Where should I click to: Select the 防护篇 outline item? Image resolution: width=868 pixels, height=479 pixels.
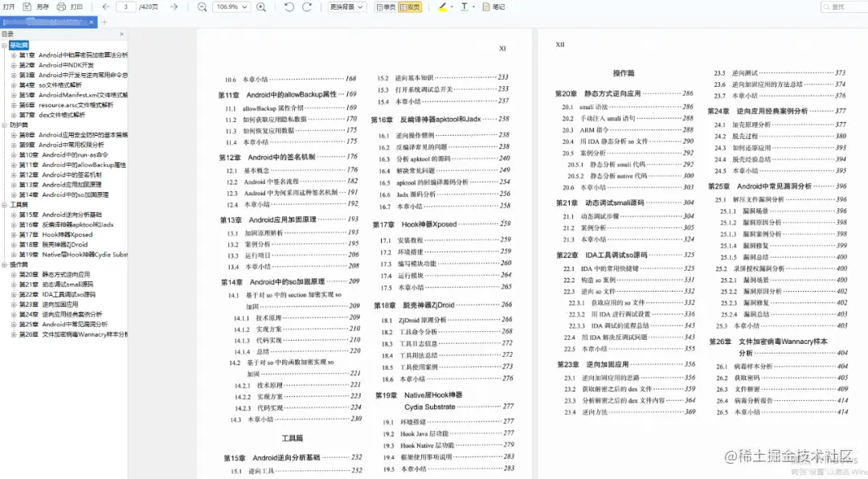tap(18, 125)
